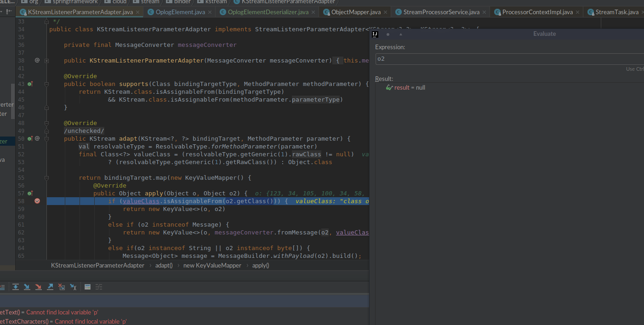Image resolution: width=644 pixels, height=325 pixels.
Task: Close the OplogElementDeserializer.java tab
Action: (x=314, y=12)
